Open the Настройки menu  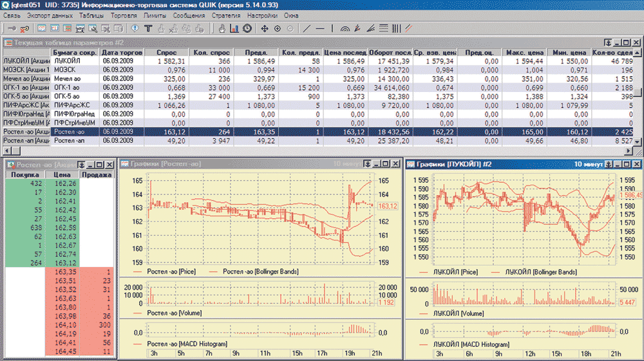tap(262, 15)
